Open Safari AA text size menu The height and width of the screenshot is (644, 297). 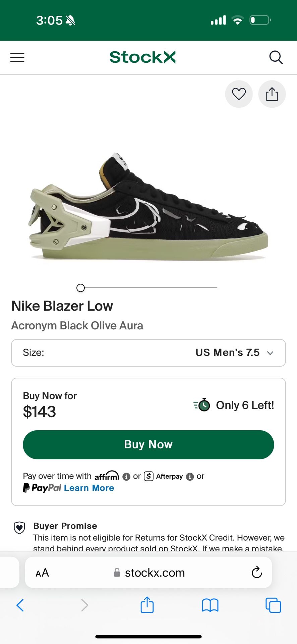[42, 573]
